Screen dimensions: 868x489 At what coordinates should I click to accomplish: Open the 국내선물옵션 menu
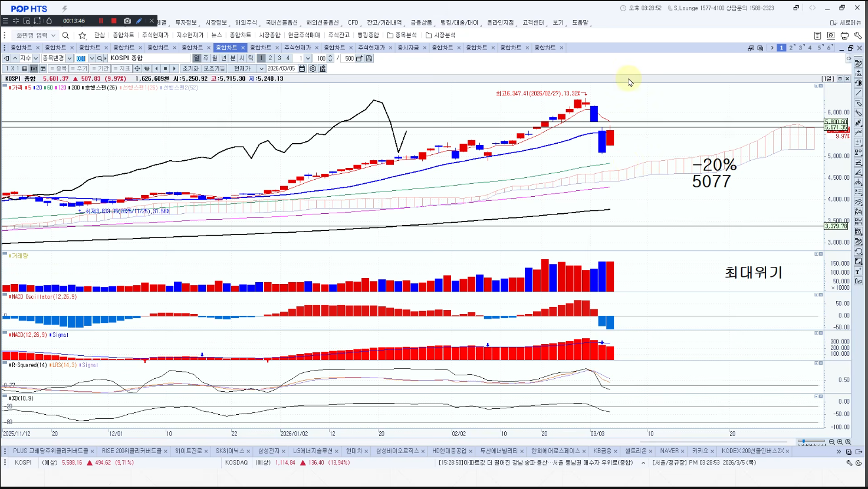[282, 22]
